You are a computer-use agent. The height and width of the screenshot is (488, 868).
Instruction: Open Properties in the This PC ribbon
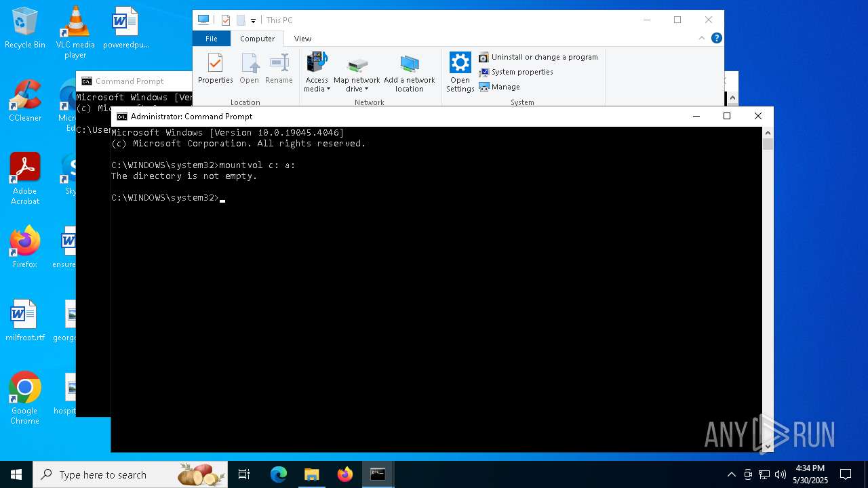point(215,68)
